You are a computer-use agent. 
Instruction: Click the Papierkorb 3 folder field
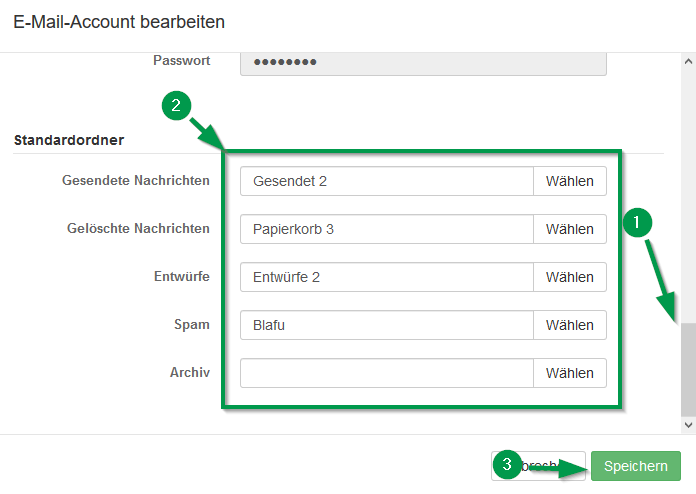tap(387, 229)
